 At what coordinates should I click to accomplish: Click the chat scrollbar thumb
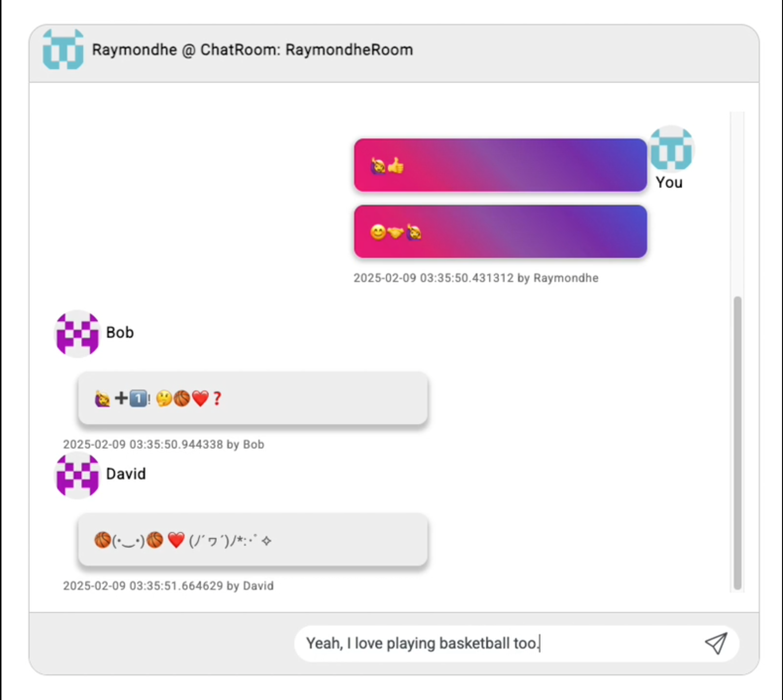(x=737, y=443)
